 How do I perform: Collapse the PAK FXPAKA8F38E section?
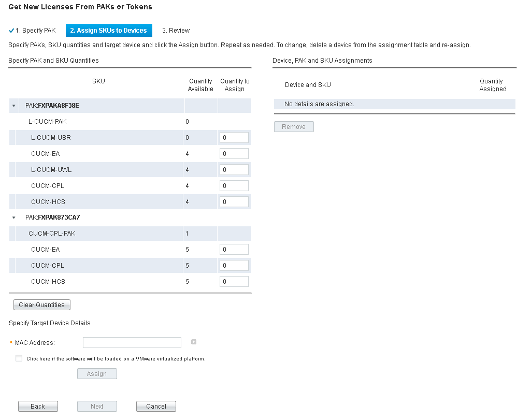pos(13,105)
